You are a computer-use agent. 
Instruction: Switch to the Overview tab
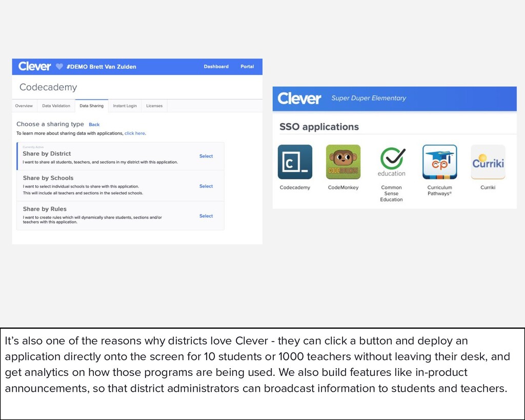pyautogui.click(x=24, y=106)
